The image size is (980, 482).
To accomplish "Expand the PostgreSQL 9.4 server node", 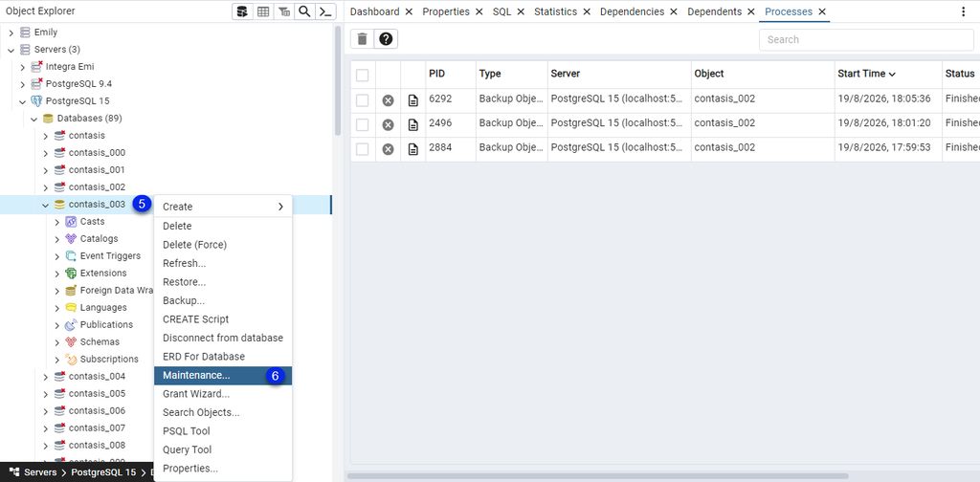I will pyautogui.click(x=23, y=83).
